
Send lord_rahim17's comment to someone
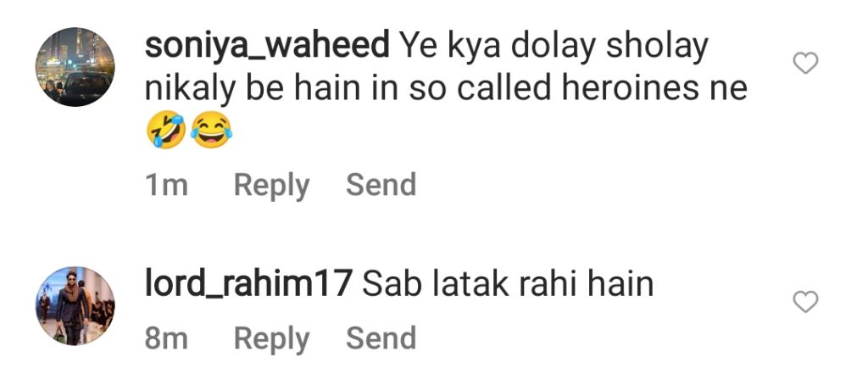point(381,338)
